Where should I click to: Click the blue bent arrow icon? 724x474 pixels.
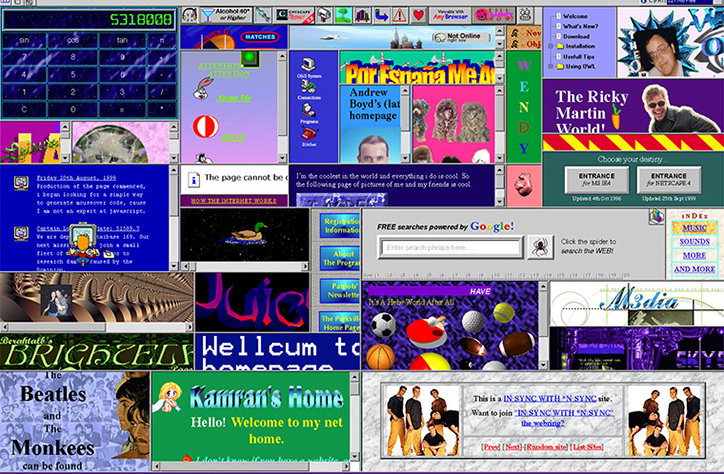(381, 16)
